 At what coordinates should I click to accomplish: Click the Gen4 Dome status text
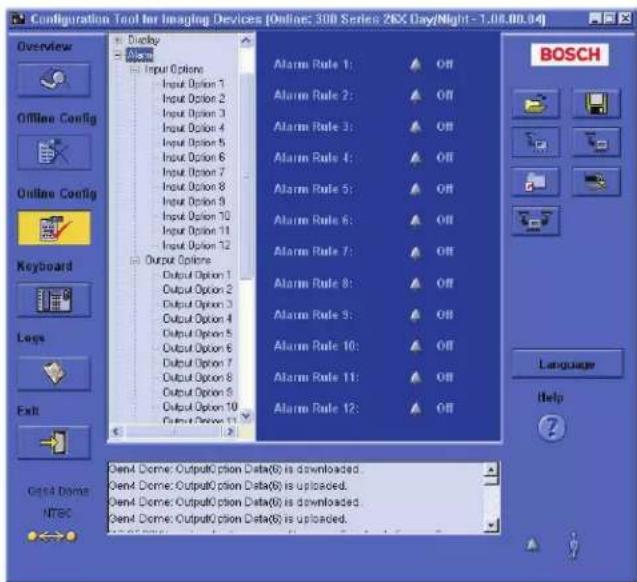click(x=58, y=491)
